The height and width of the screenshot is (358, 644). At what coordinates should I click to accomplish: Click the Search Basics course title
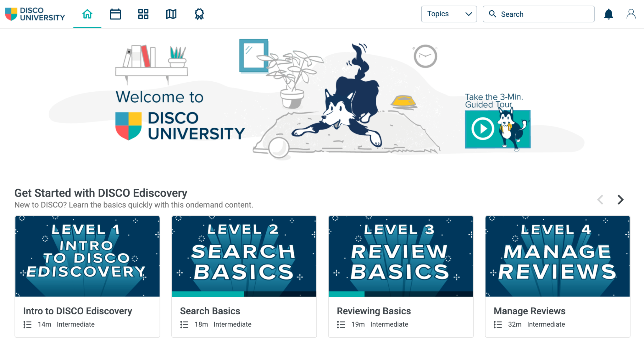pos(210,311)
